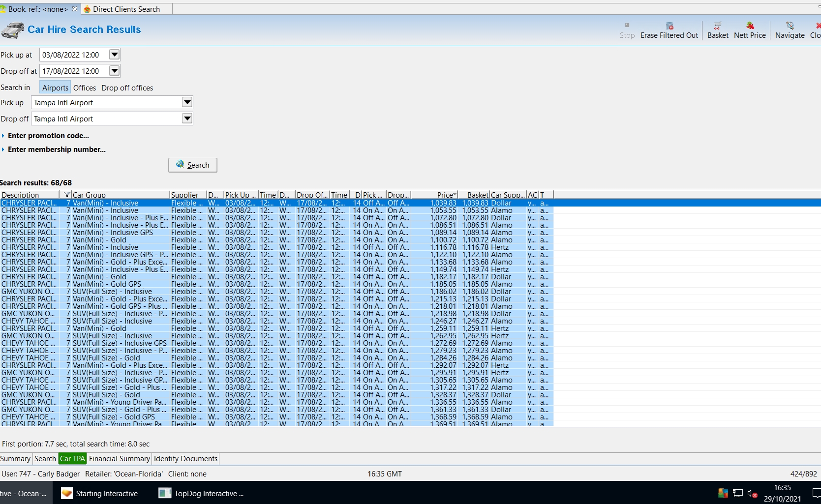The width and height of the screenshot is (821, 504).
Task: Select the row priced 1,100.72 Alamo
Action: [276, 240]
